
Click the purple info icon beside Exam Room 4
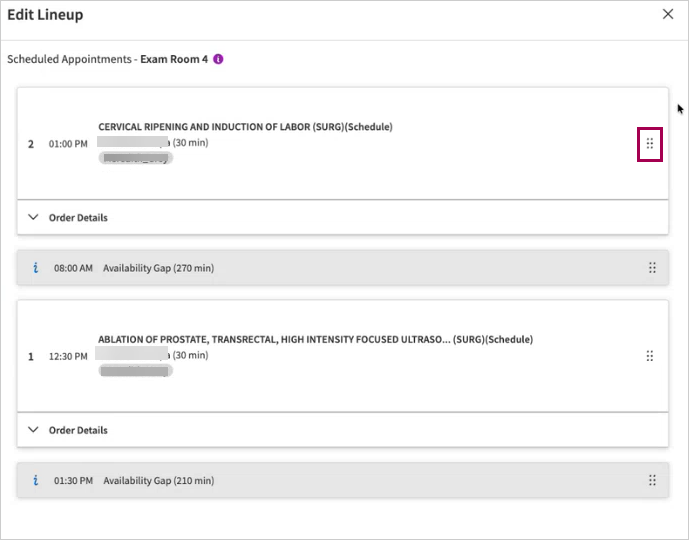218,59
